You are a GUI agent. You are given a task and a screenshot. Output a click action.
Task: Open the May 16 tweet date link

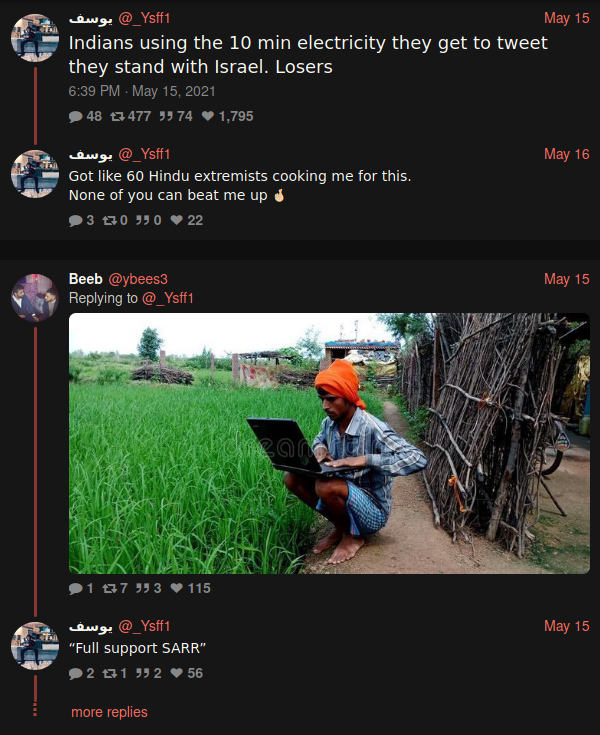566,154
